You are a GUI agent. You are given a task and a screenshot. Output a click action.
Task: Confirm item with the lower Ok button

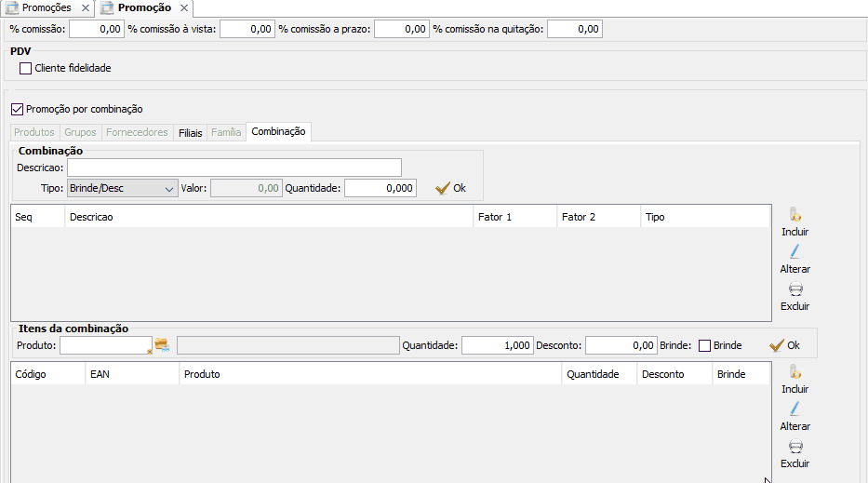pos(784,345)
